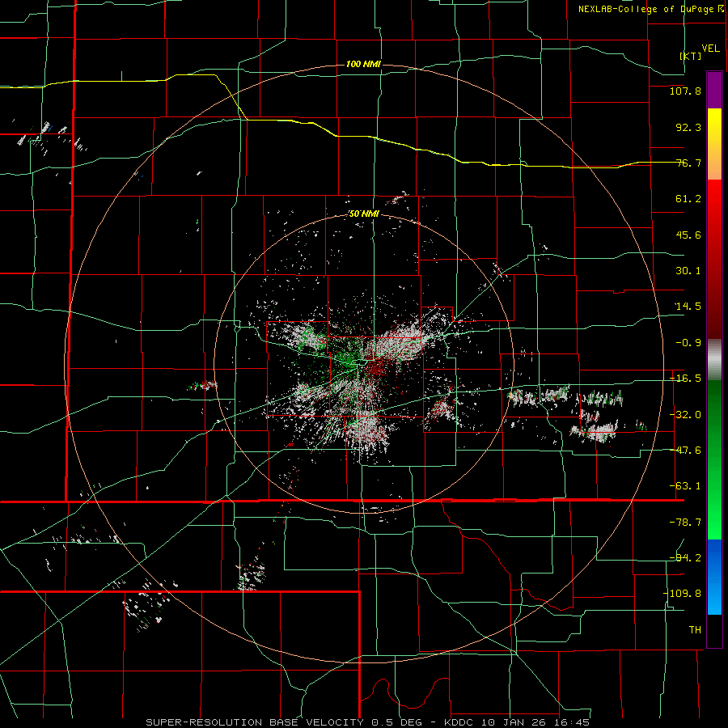Click the blue segment of the velocity color bar
Screen dimensions: 728x728
click(714, 577)
